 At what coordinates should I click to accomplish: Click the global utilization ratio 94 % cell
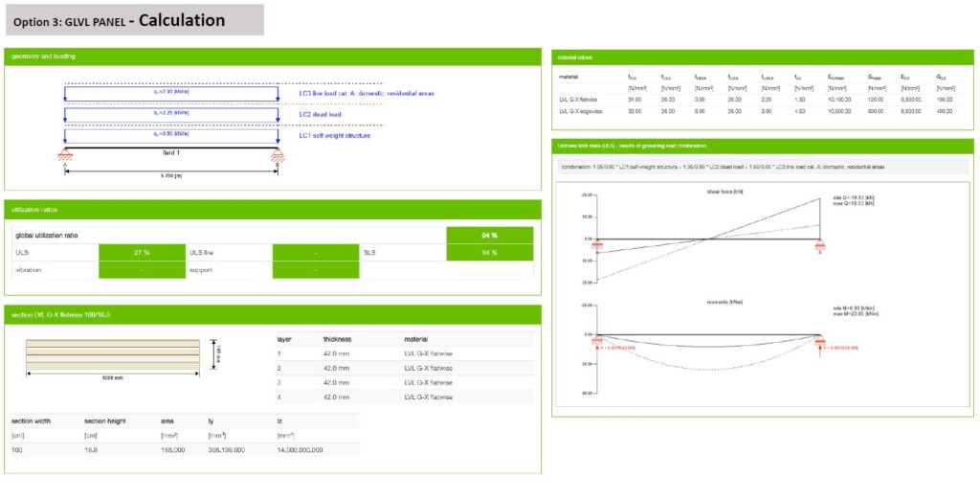pyautogui.click(x=490, y=235)
